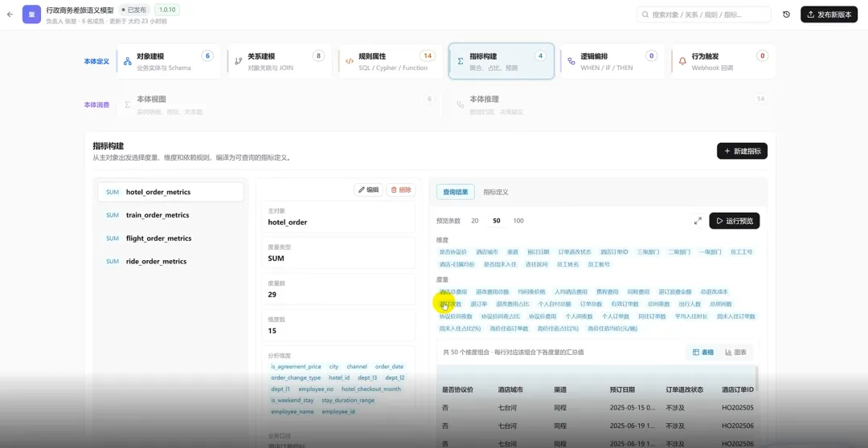Click the 规则属性 code icon

[x=350, y=61]
